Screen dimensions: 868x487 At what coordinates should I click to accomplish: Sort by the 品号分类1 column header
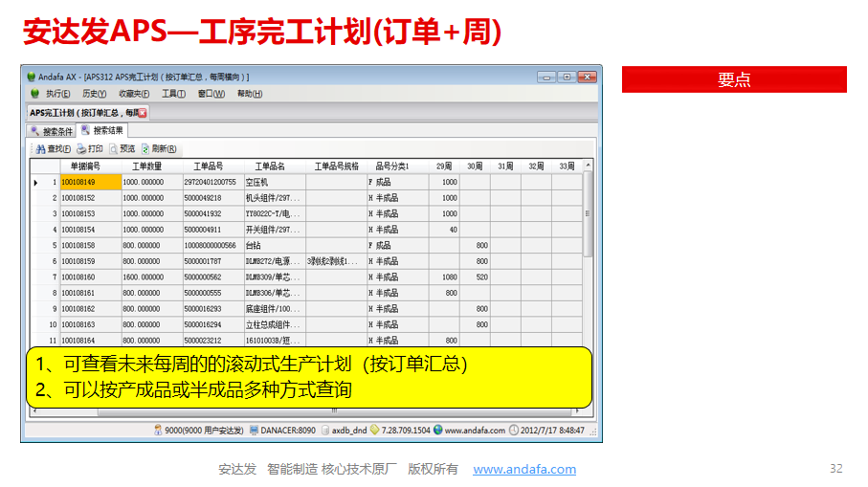(x=392, y=166)
